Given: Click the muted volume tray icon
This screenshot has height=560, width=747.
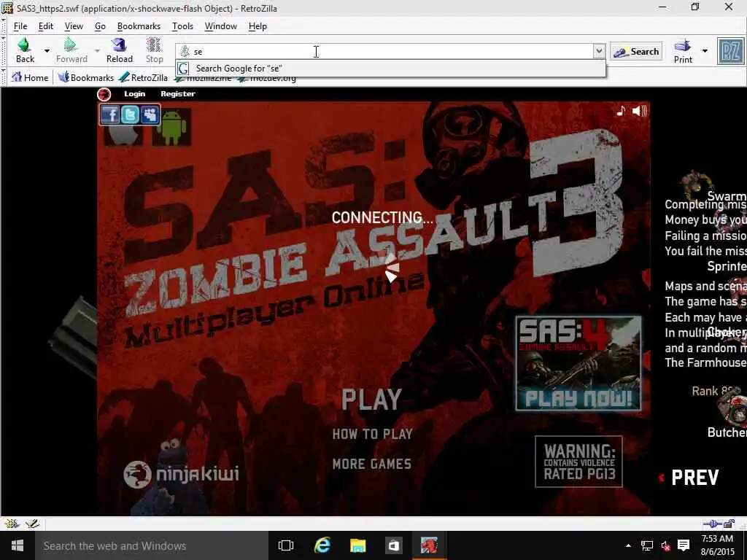Looking at the screenshot, I should (665, 545).
